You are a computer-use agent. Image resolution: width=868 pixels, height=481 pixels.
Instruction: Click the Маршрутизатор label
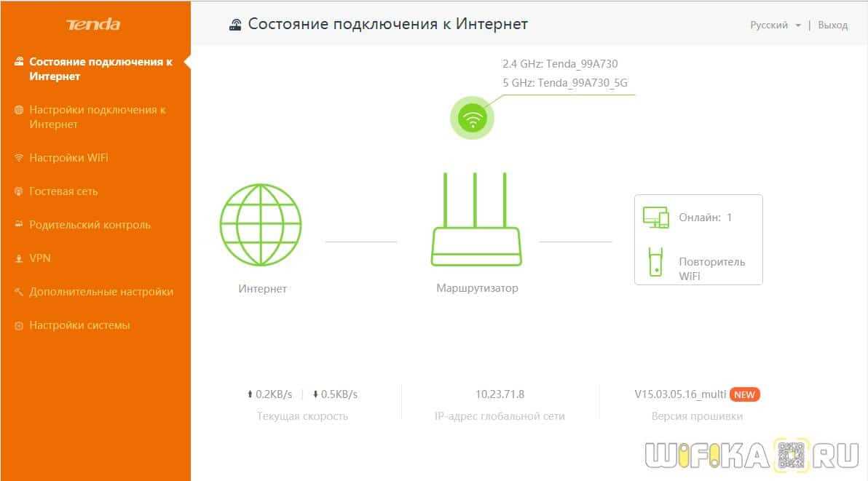(x=477, y=288)
